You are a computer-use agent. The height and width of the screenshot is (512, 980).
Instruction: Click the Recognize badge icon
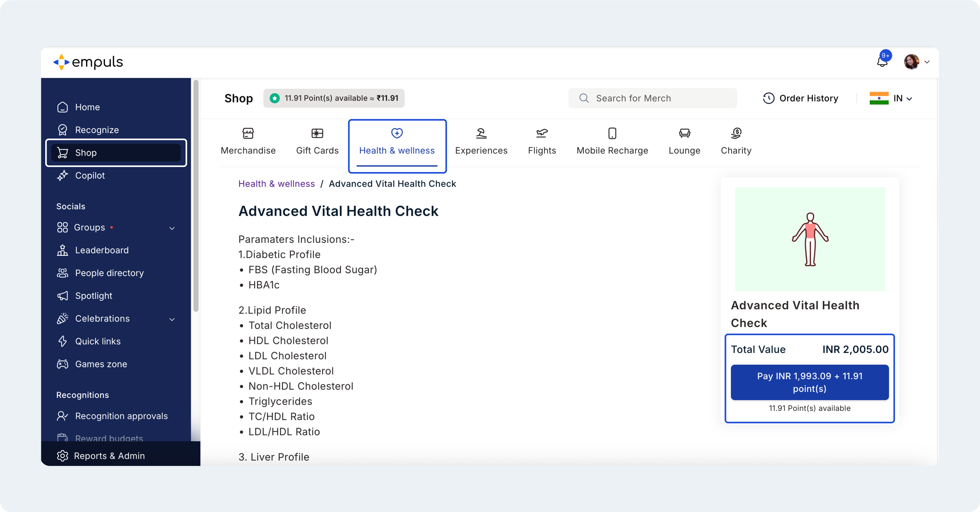(62, 130)
